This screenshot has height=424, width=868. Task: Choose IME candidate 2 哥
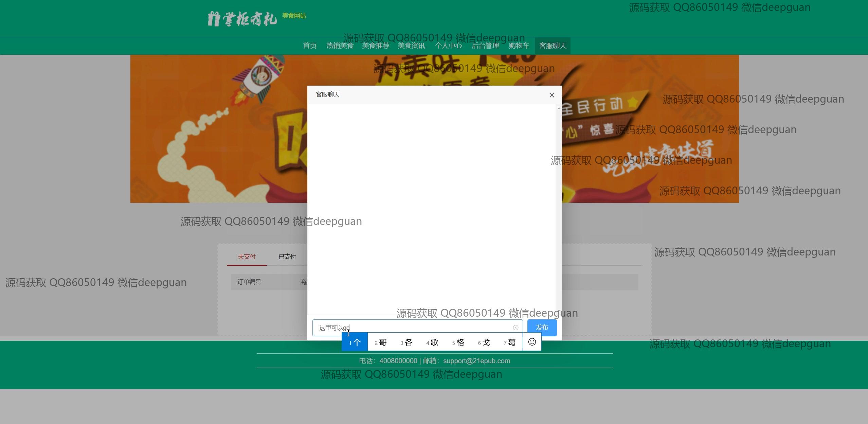pos(381,342)
